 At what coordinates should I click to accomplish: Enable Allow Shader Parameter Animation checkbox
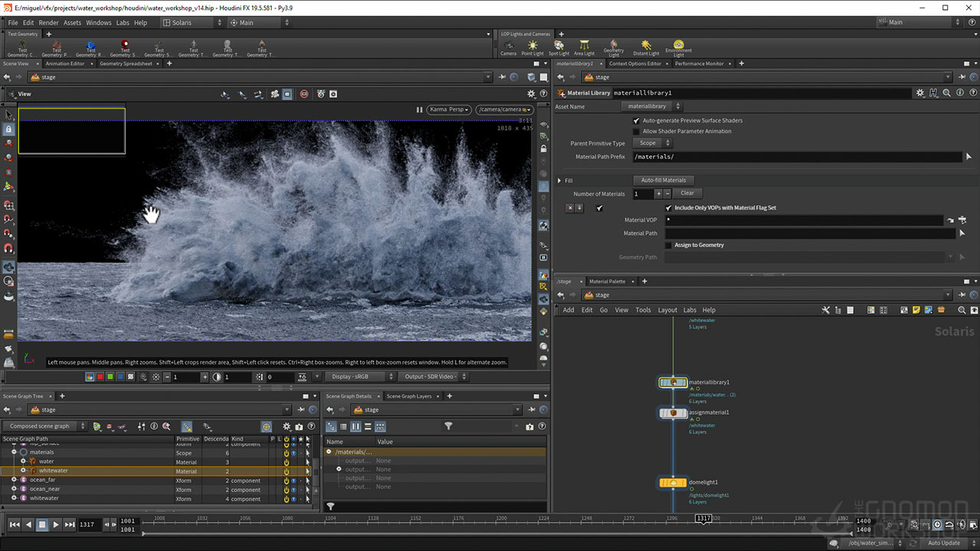(636, 132)
